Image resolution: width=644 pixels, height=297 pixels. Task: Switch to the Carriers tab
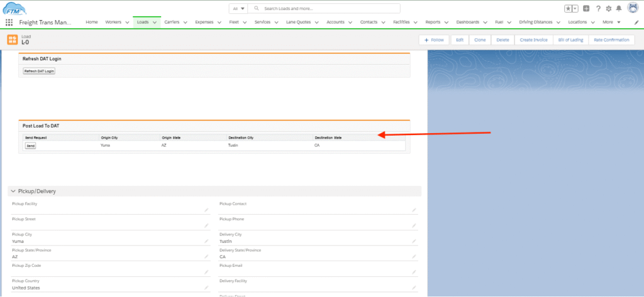click(x=172, y=22)
